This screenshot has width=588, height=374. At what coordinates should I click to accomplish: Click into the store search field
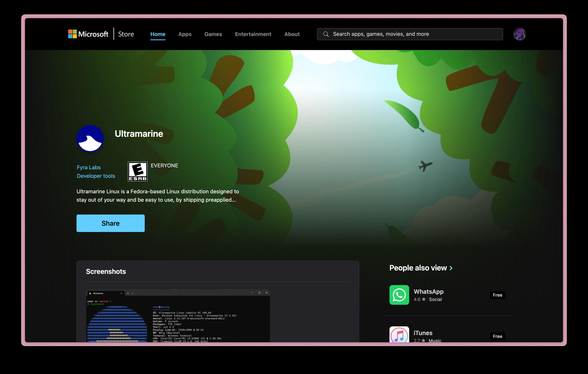(x=415, y=34)
